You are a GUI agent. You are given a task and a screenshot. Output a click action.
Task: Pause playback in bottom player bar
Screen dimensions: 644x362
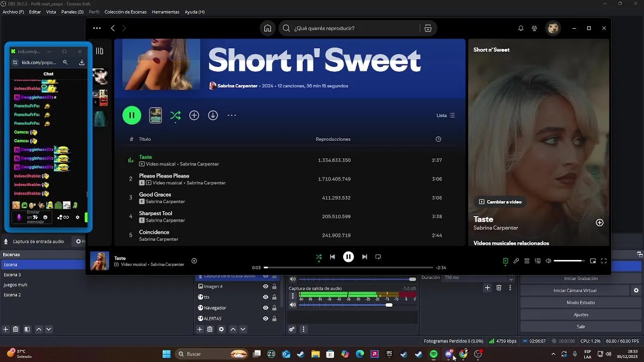pyautogui.click(x=348, y=257)
